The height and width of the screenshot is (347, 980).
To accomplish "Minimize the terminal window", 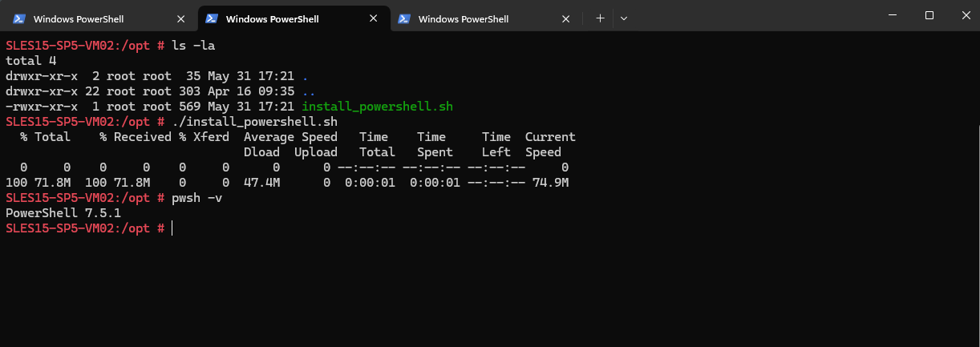I will (893, 15).
